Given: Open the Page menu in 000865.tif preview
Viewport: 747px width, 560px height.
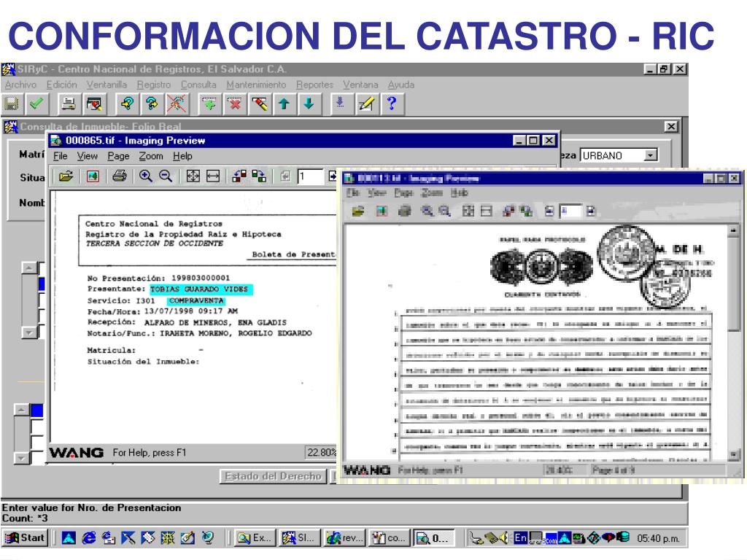Looking at the screenshot, I should [118, 156].
